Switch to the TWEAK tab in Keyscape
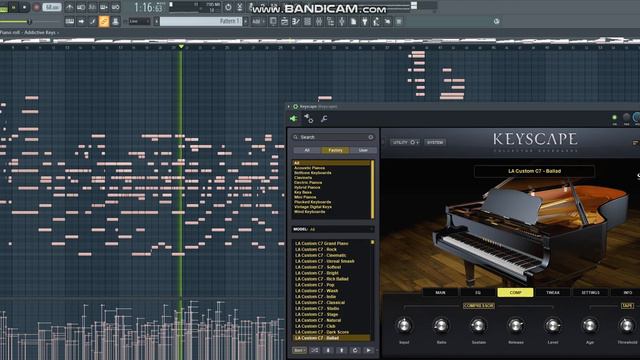 point(553,293)
